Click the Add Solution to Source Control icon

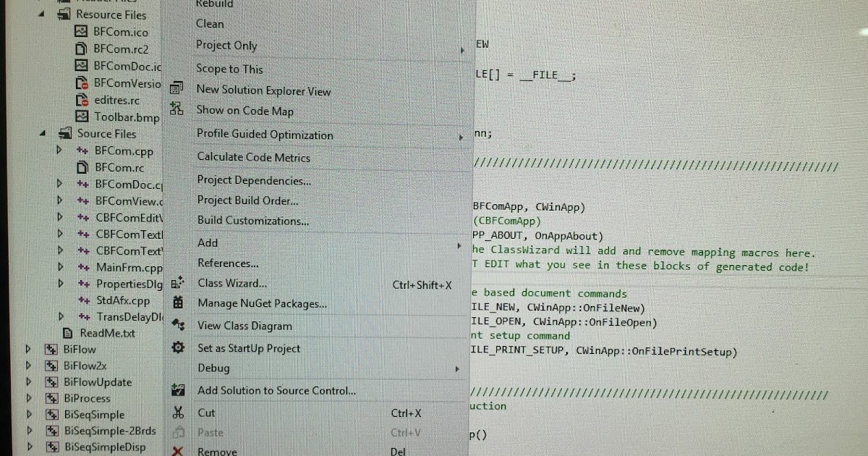pos(177,389)
